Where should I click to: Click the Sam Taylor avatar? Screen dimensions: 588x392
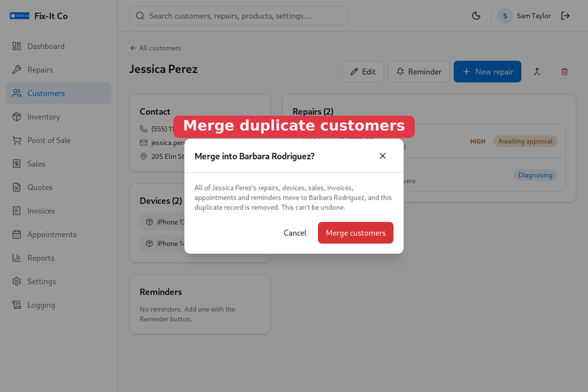tap(505, 16)
